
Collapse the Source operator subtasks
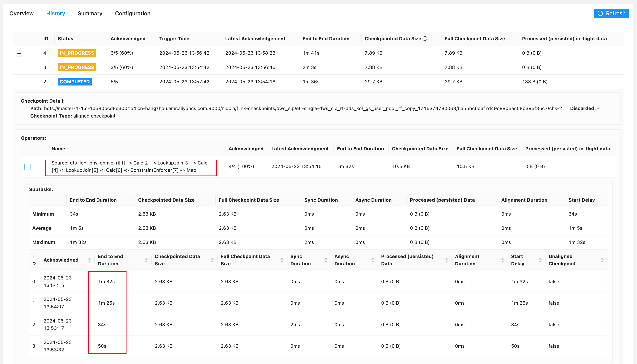pyautogui.click(x=27, y=167)
